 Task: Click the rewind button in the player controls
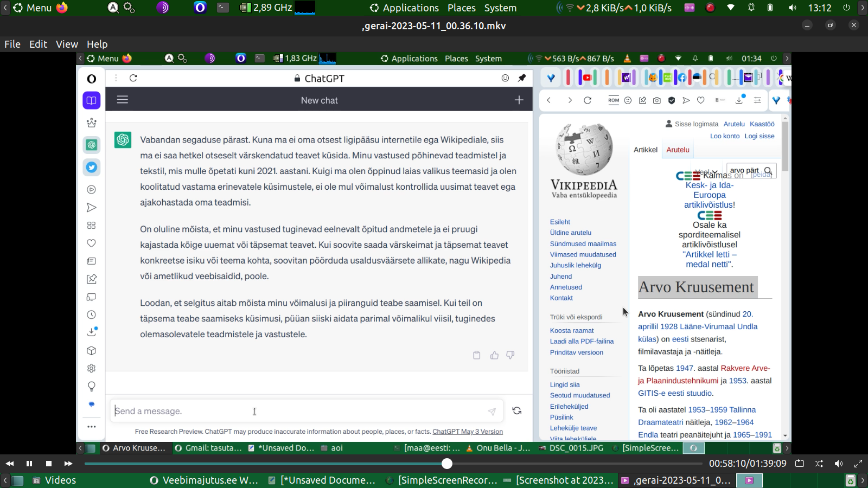[10, 464]
